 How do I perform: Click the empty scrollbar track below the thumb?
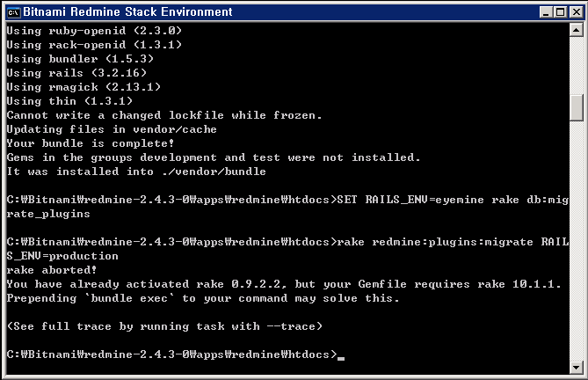[576, 240]
